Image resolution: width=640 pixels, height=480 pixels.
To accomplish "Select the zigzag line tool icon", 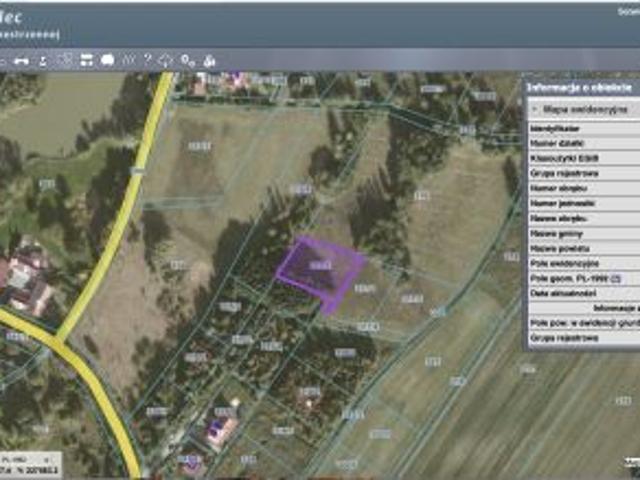I will click(128, 60).
